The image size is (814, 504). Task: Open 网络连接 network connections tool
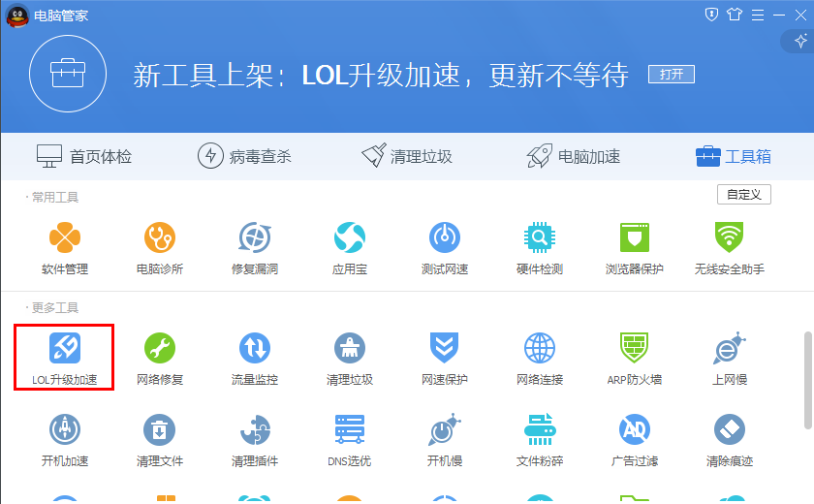click(x=540, y=359)
